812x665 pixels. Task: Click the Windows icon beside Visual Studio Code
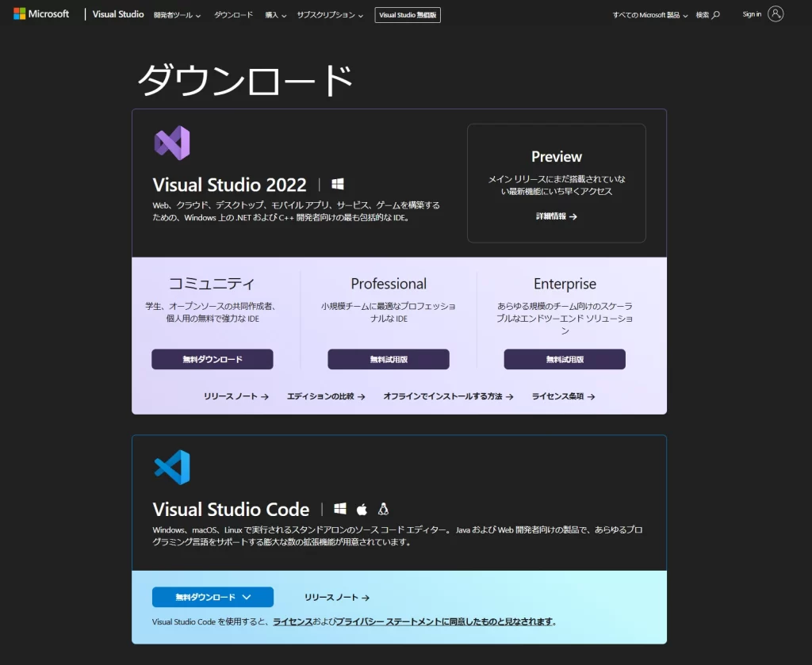coord(341,510)
